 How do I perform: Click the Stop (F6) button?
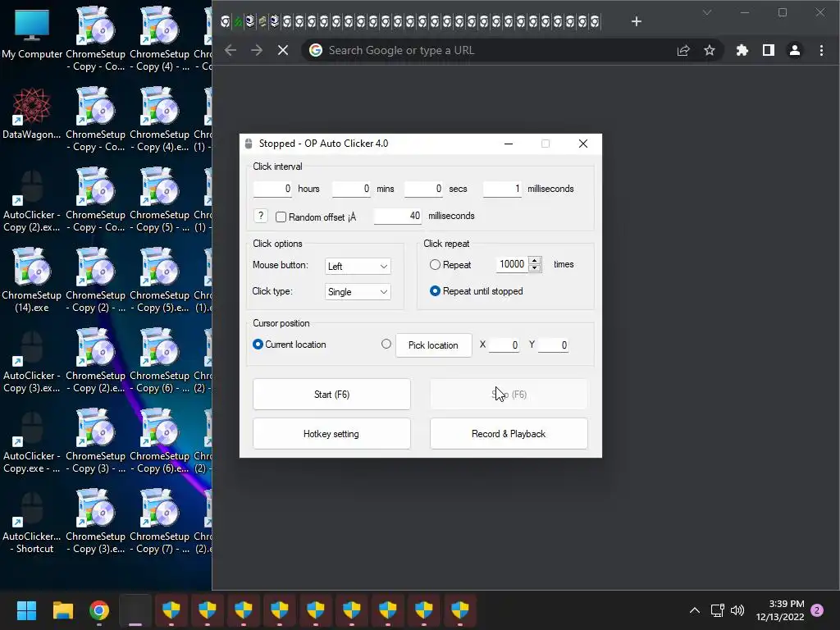[509, 395]
